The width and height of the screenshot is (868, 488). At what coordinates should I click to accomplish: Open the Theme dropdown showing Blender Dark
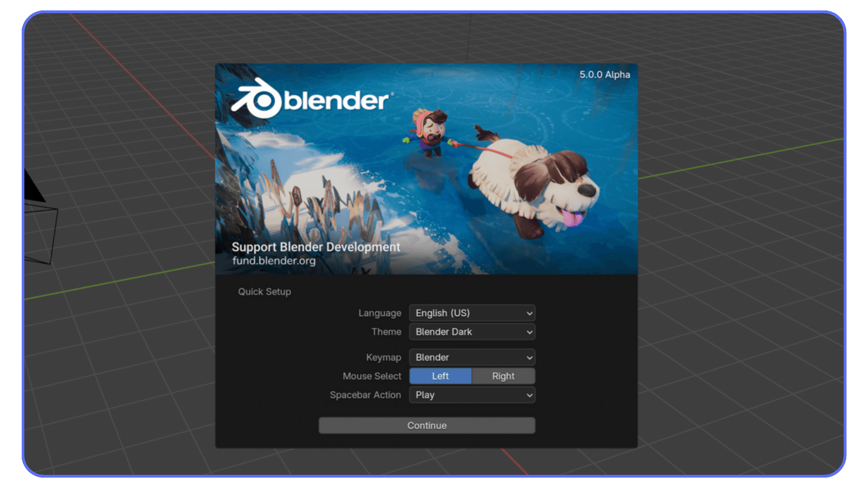[472, 332]
